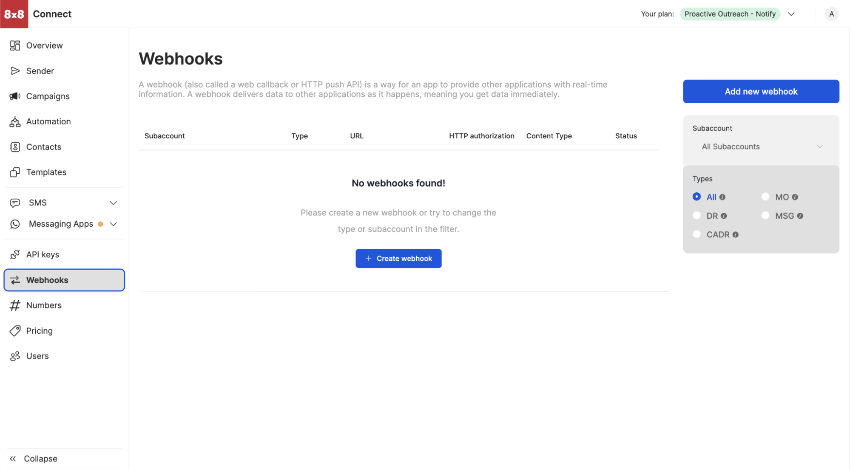Click the 8x8 logo icon

(14, 14)
